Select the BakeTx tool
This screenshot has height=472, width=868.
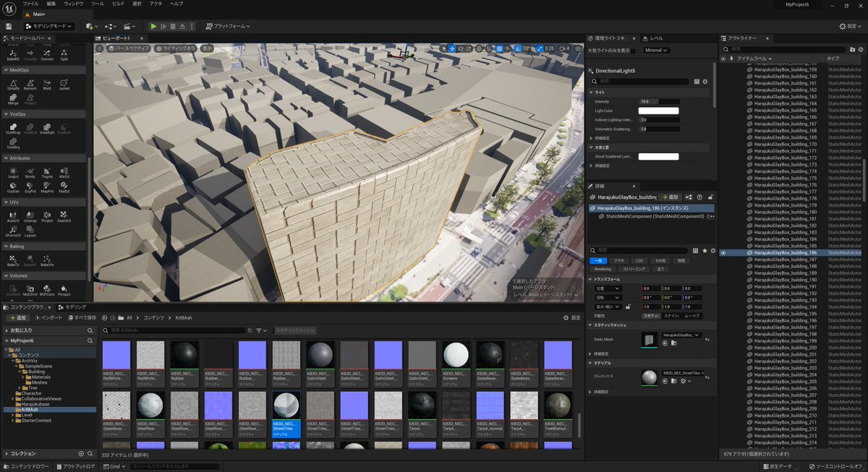pyautogui.click(x=13, y=261)
